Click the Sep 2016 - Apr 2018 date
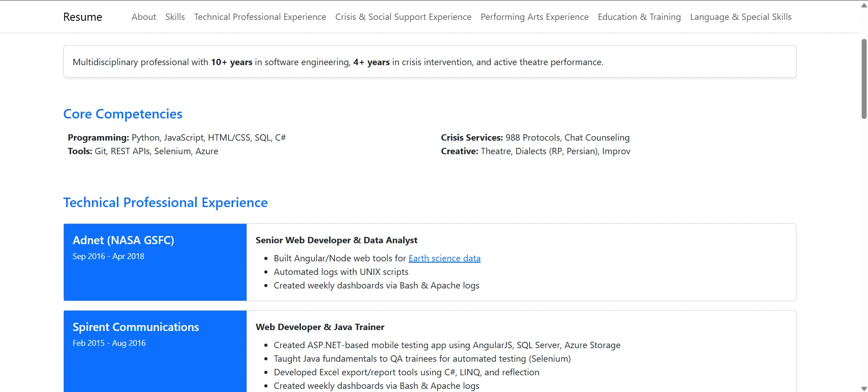The image size is (868, 392). (108, 256)
